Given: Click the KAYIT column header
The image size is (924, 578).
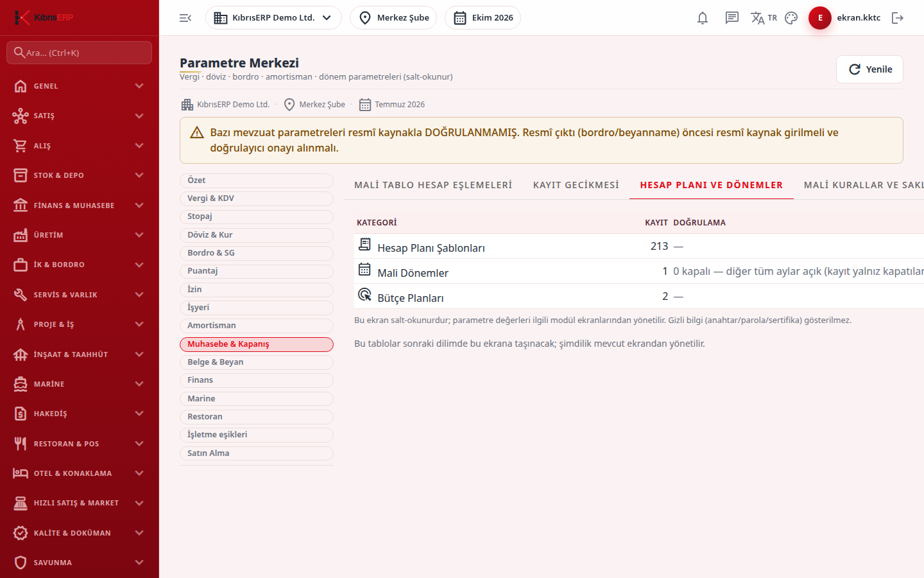Looking at the screenshot, I should (656, 223).
